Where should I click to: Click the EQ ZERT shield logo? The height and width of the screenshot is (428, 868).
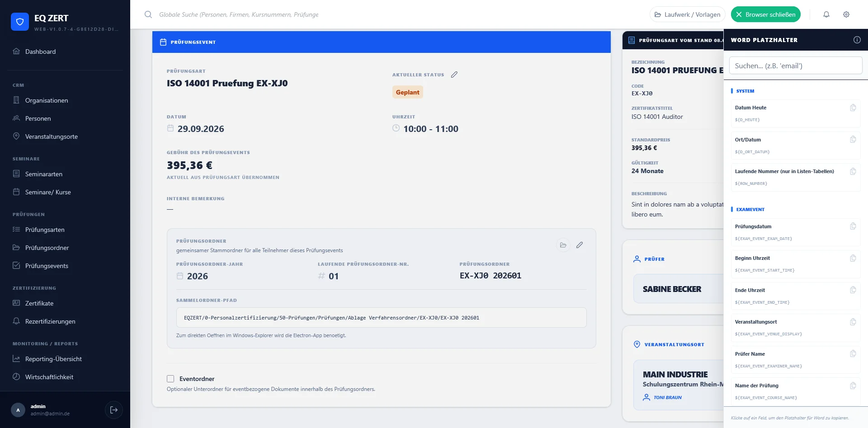tap(20, 22)
